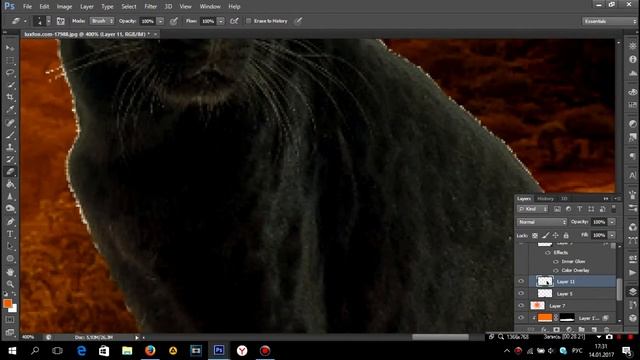This screenshot has width=640, height=360.
Task: Select the Horizontal Type tool
Action: (x=10, y=234)
